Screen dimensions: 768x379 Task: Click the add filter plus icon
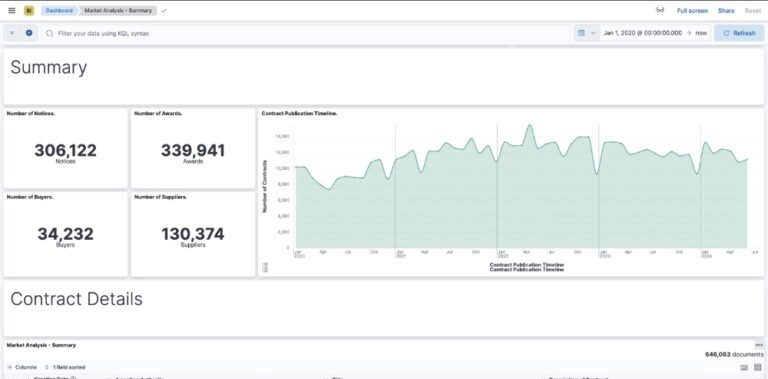tap(29, 33)
